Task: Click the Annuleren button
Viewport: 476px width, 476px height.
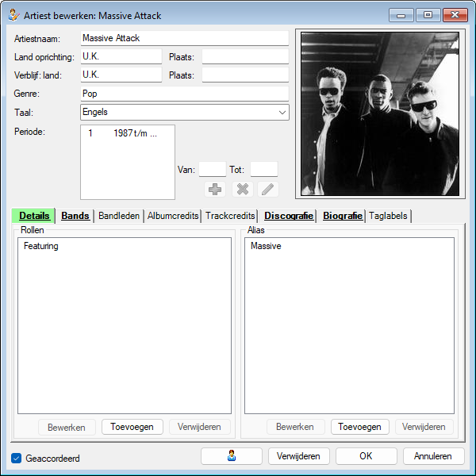Action: (433, 456)
